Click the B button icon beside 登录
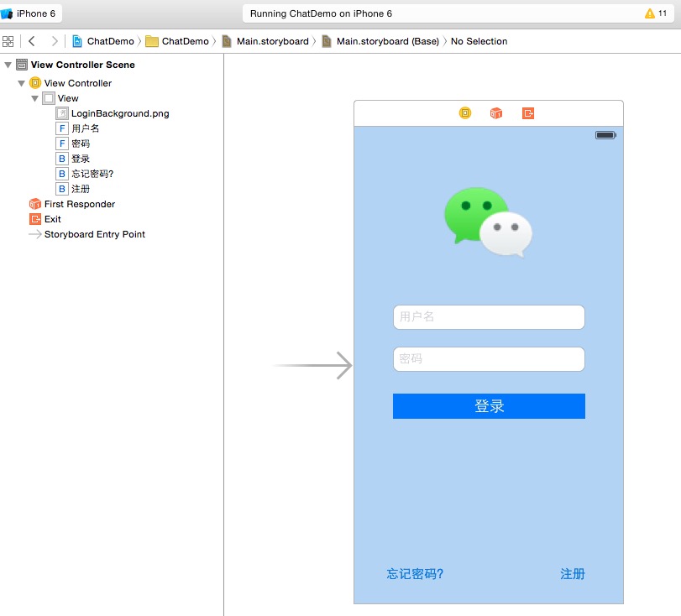Screen dimensions: 681x616 [62, 159]
